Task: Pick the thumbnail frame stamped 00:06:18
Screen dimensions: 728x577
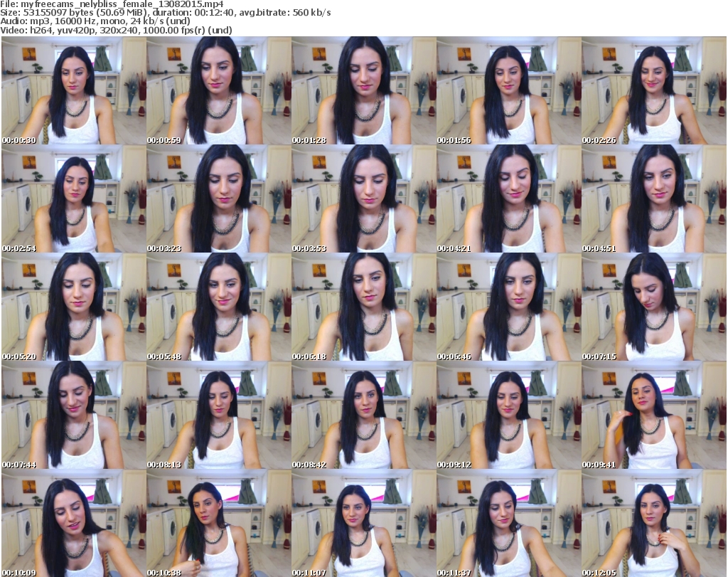Action: (363, 307)
